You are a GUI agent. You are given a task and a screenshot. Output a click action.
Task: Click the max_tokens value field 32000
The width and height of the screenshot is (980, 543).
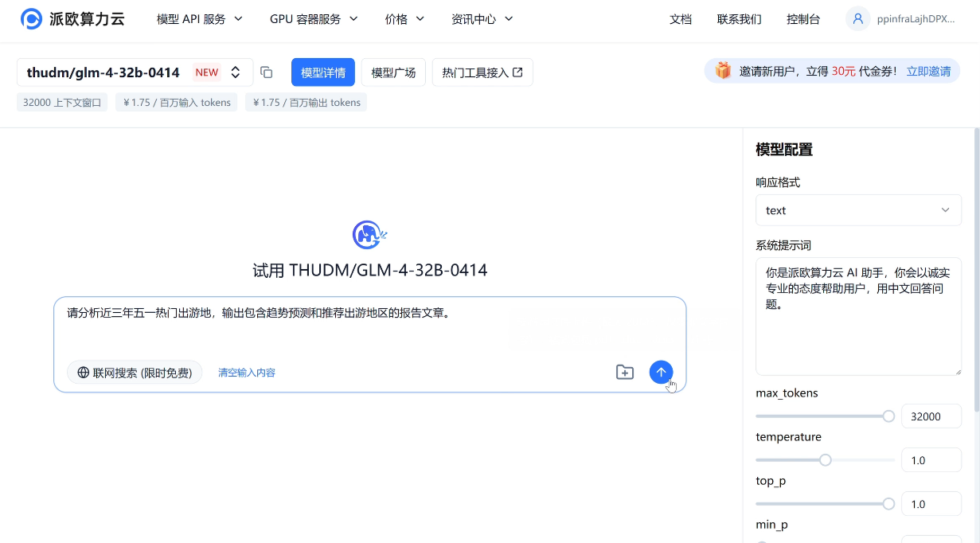[931, 416]
